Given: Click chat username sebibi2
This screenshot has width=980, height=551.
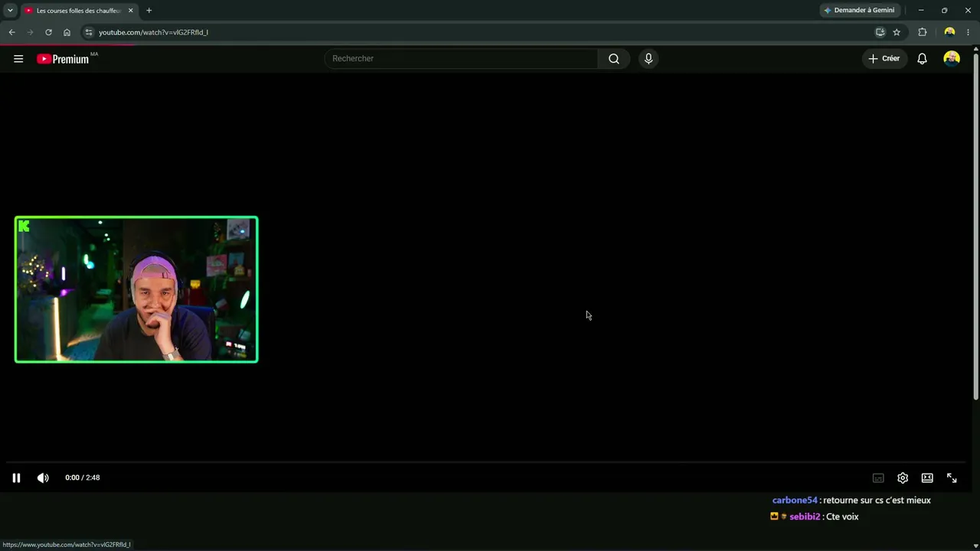Looking at the screenshot, I should [x=805, y=517].
